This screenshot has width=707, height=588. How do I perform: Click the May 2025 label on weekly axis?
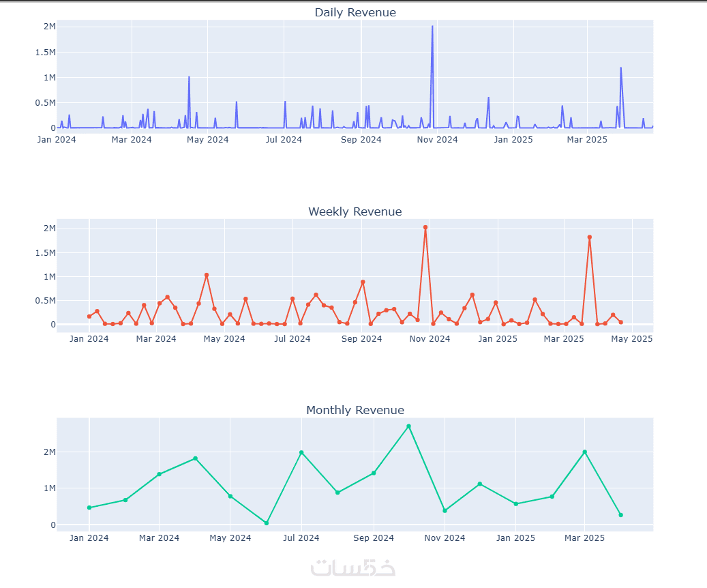[632, 339]
